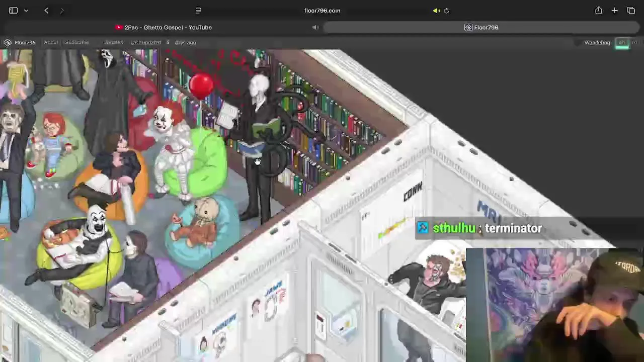Click the Last updated 5 days ago text
Screen dimensions: 644x362
[163, 42]
